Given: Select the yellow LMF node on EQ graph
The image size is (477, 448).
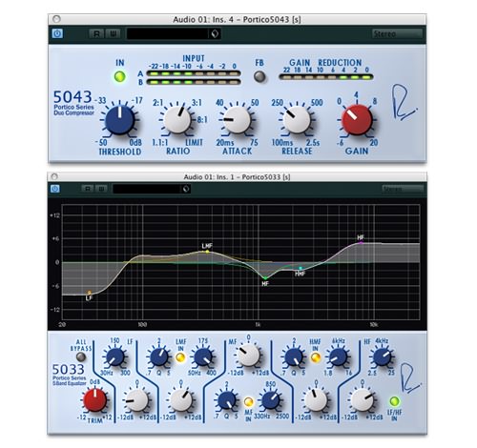Looking at the screenshot, I should pos(207,252).
